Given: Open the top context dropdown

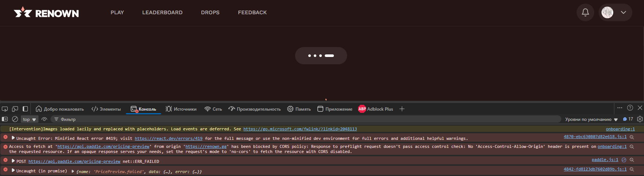Looking at the screenshot, I should click(29, 119).
